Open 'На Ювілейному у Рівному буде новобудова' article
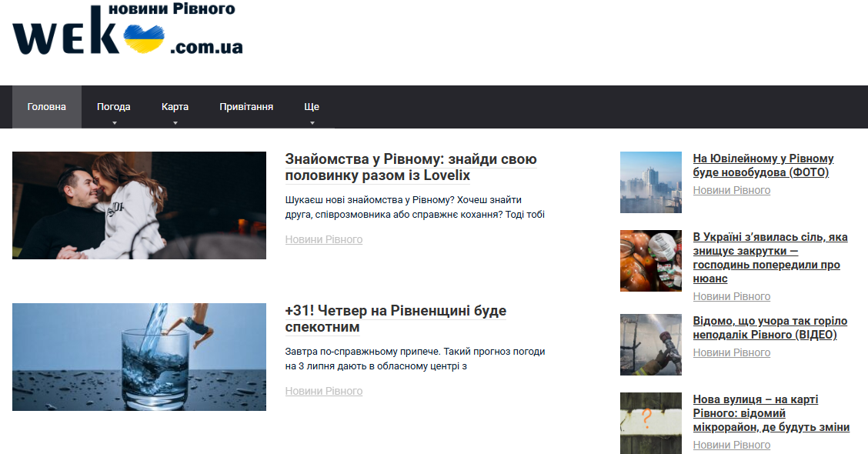 [763, 165]
